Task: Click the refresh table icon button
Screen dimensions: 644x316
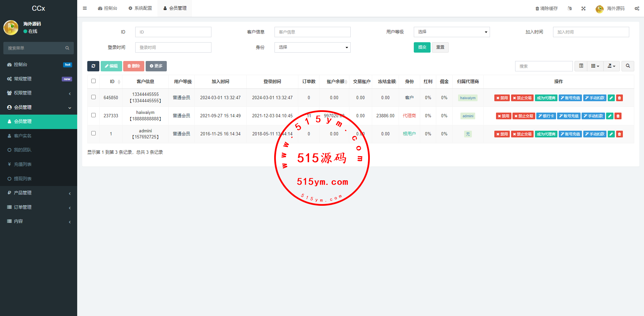Action: [93, 66]
